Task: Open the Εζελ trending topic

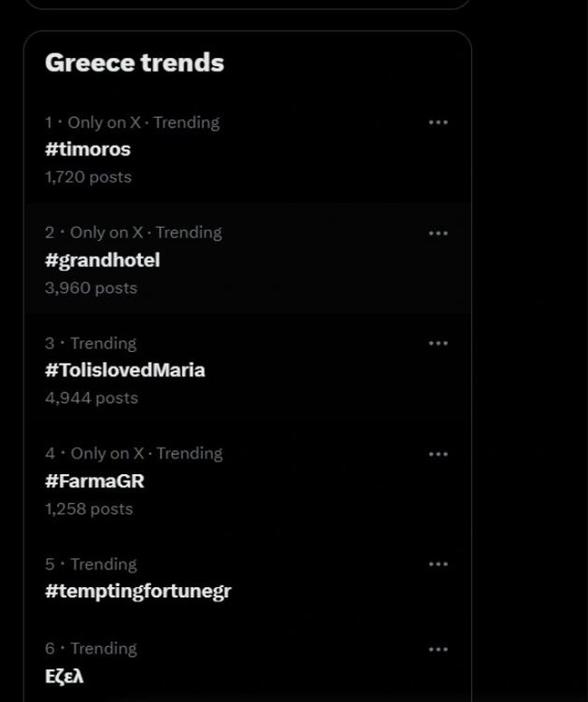Action: coord(64,676)
